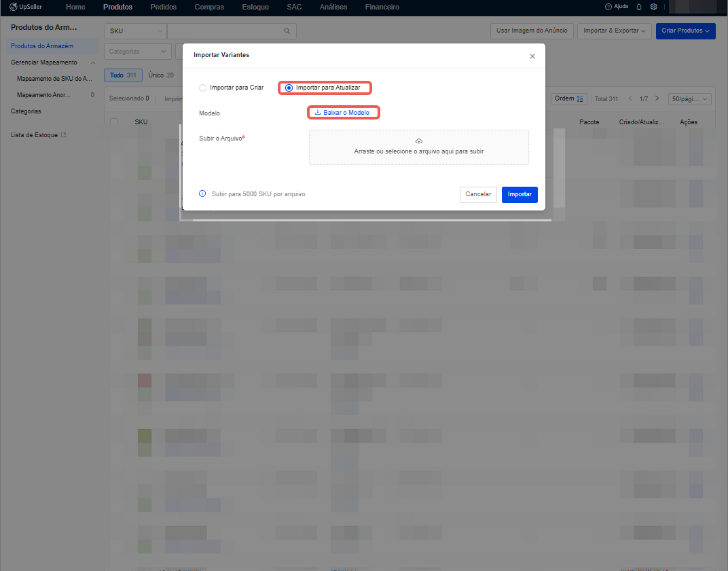Click the info icon near upload limit
The height and width of the screenshot is (571, 728).
click(x=202, y=194)
